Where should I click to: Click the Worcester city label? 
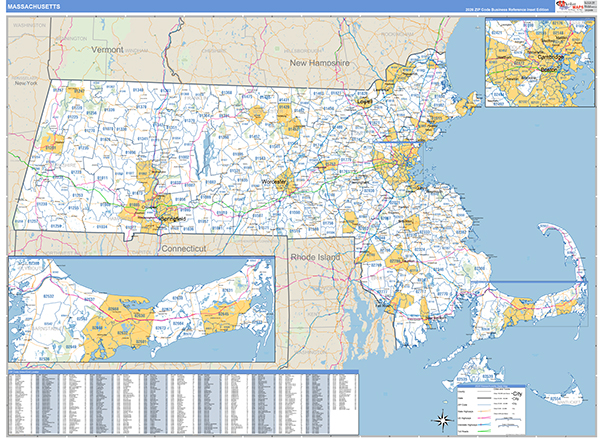point(274,182)
